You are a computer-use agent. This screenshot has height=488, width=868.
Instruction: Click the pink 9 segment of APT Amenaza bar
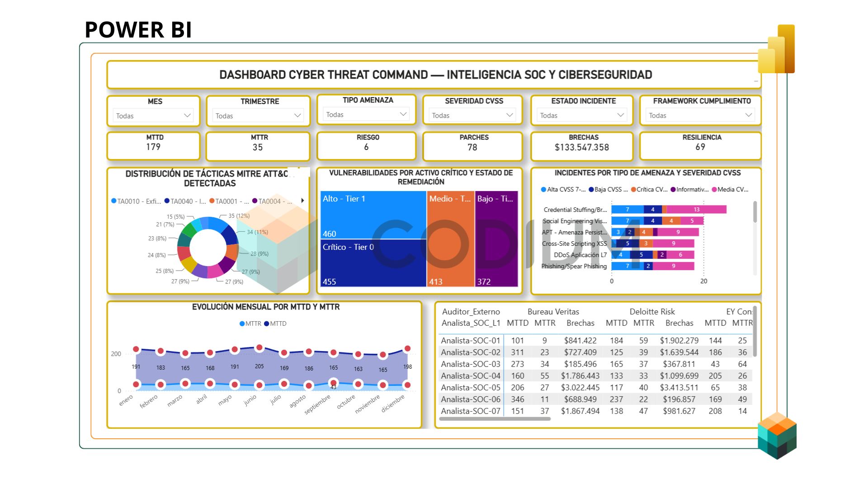(x=678, y=232)
